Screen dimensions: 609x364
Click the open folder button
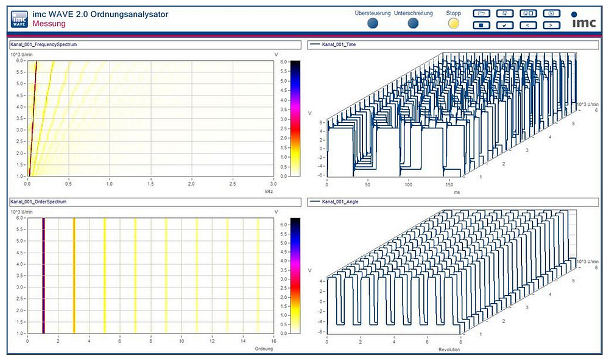point(481,13)
